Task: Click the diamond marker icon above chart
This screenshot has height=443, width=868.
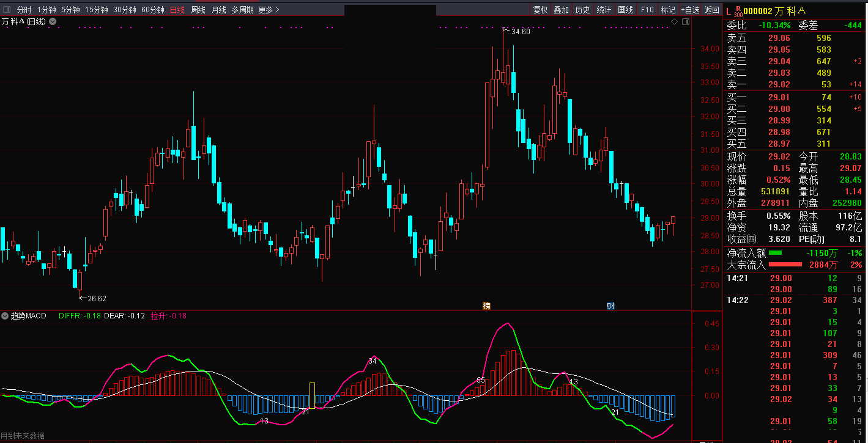Action: click(x=674, y=21)
